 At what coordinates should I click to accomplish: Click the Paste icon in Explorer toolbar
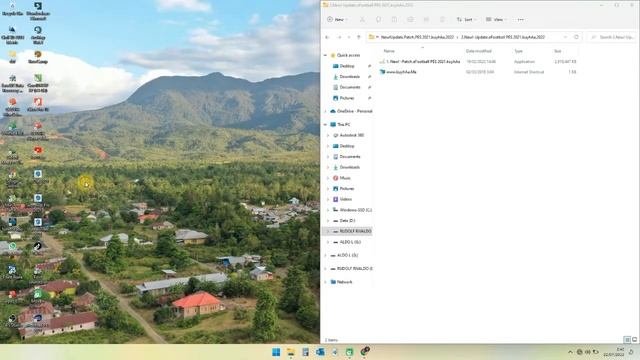point(394,20)
